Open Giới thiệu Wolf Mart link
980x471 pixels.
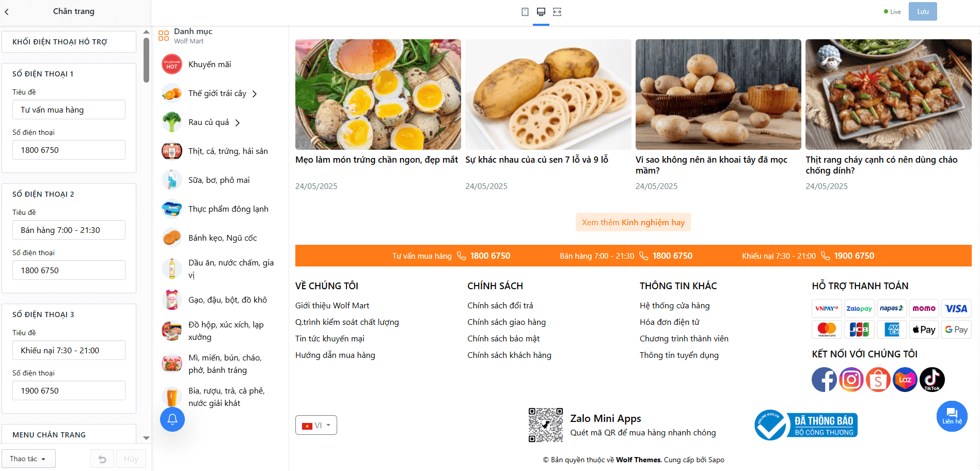(333, 306)
